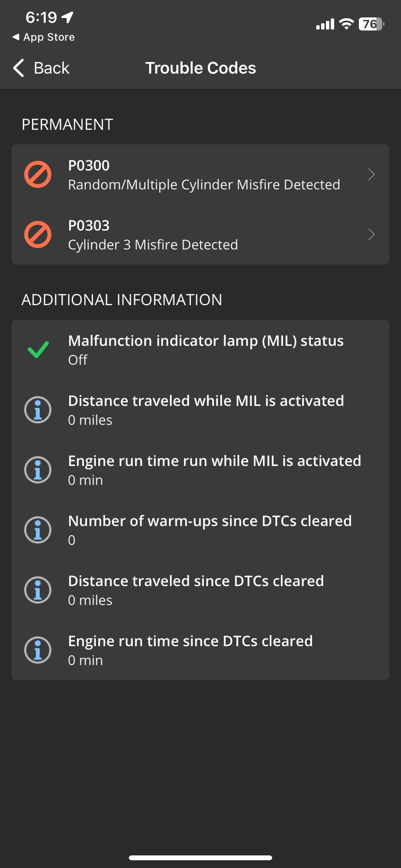Tap the prohibited icon beside P0300

[38, 174]
